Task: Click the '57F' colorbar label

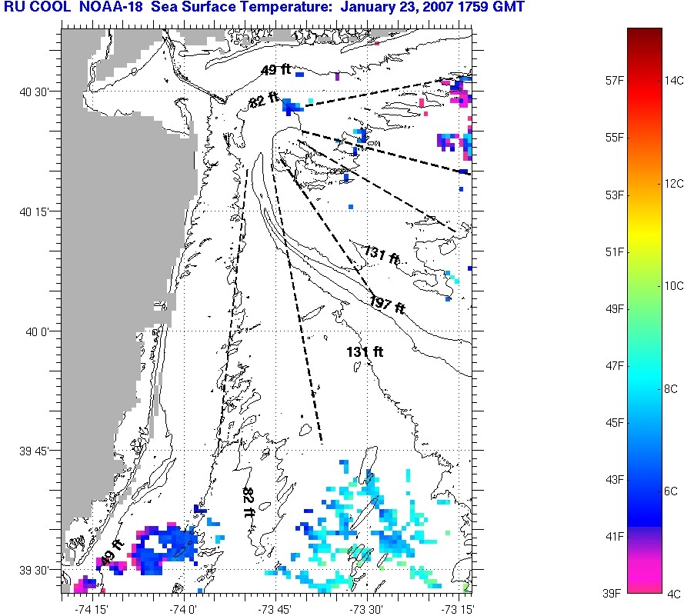Action: pos(614,81)
